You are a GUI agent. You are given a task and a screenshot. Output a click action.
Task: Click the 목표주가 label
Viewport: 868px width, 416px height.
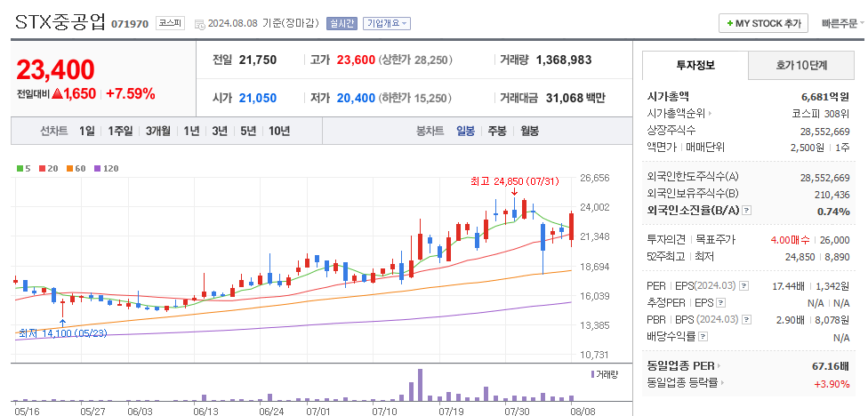(x=716, y=239)
